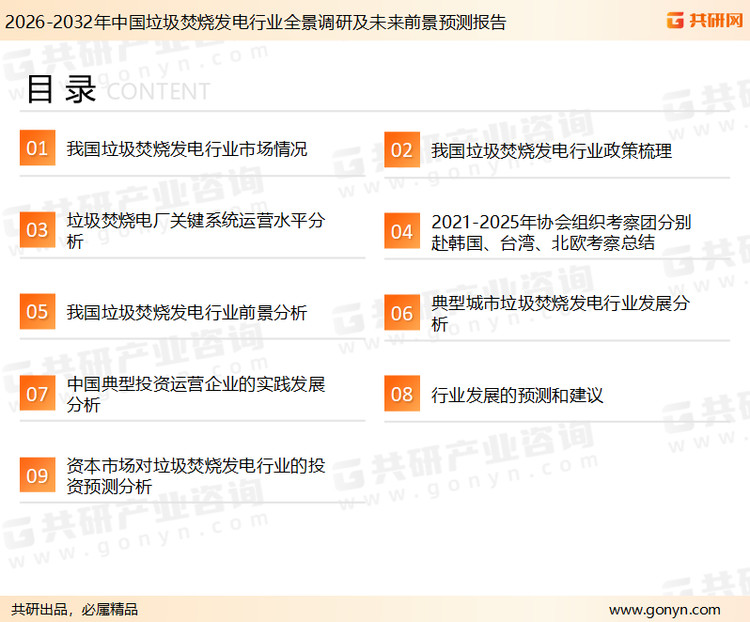Select chapter 典型城市垃圾焚烧发电行业发展分析
Image resolution: width=750 pixels, height=622 pixels.
[x=560, y=313]
